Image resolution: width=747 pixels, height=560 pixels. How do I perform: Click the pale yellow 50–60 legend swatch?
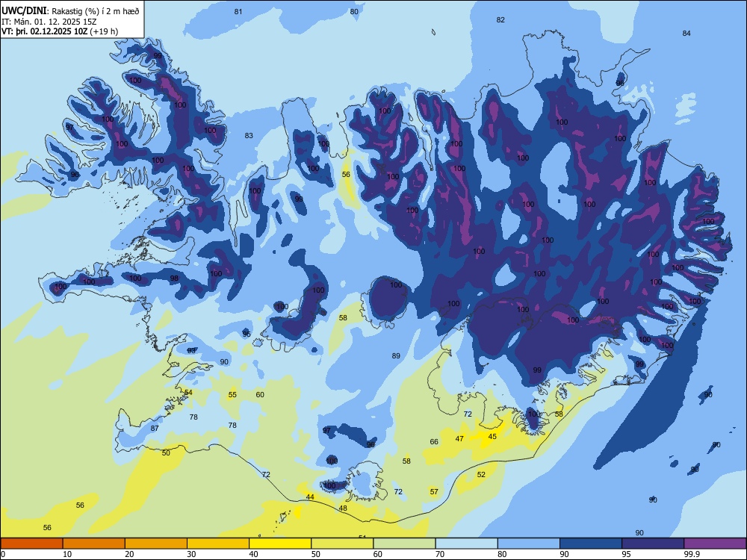(342, 544)
